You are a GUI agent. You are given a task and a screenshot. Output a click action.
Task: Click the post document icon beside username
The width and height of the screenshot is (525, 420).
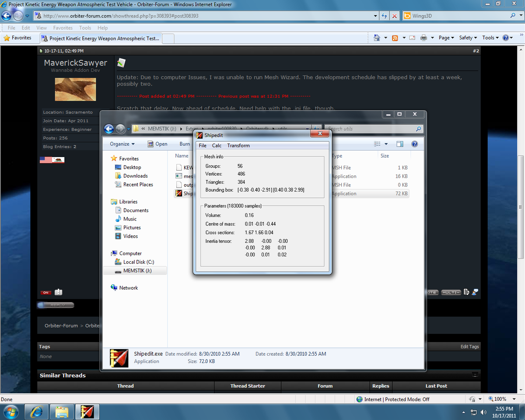pyautogui.click(x=121, y=63)
